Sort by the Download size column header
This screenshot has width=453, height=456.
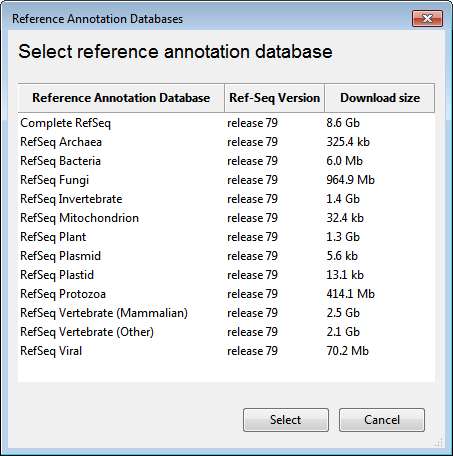[380, 98]
